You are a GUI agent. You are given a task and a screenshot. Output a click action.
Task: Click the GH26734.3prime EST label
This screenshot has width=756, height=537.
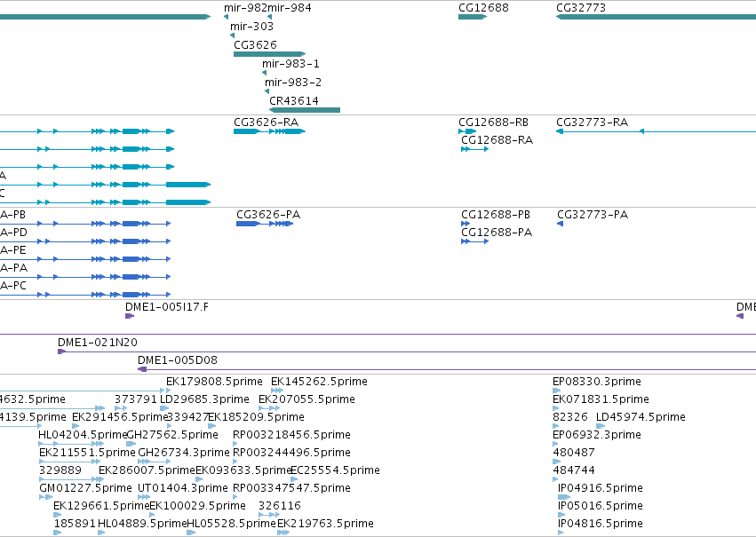184,453
